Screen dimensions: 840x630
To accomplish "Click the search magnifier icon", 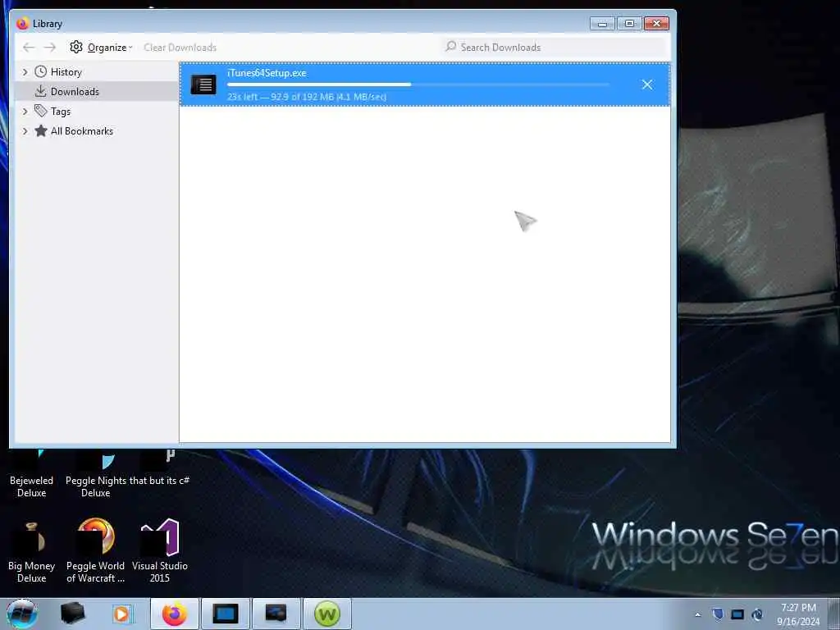I will (x=451, y=47).
